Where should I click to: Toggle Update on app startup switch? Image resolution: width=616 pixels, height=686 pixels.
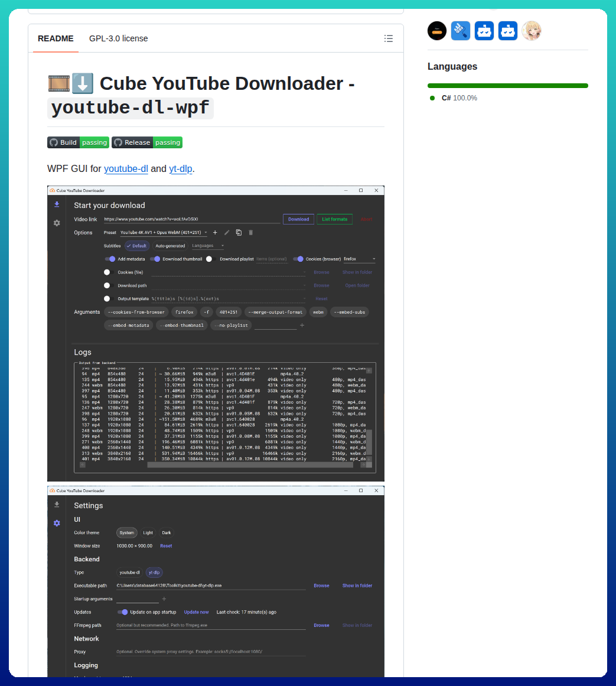tap(122, 612)
